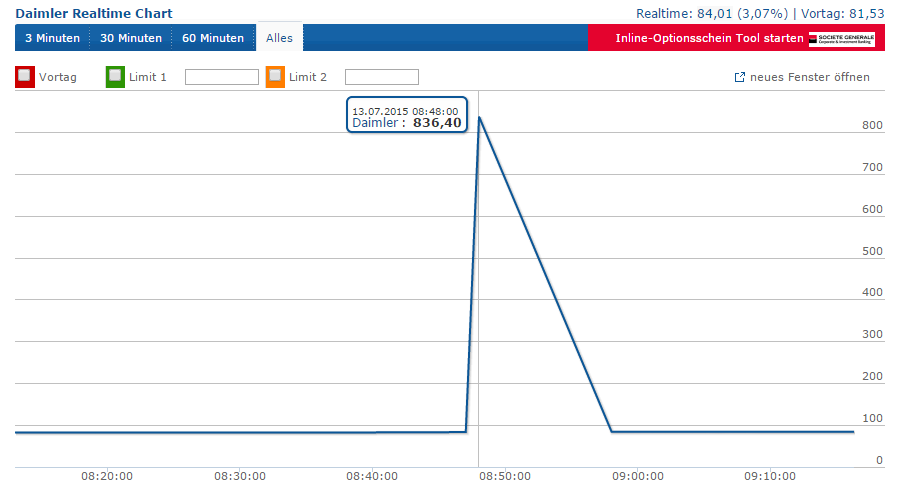Screen dimensions: 899x492
Task: Click the 08:50:00 time axis label
Action: tap(505, 476)
